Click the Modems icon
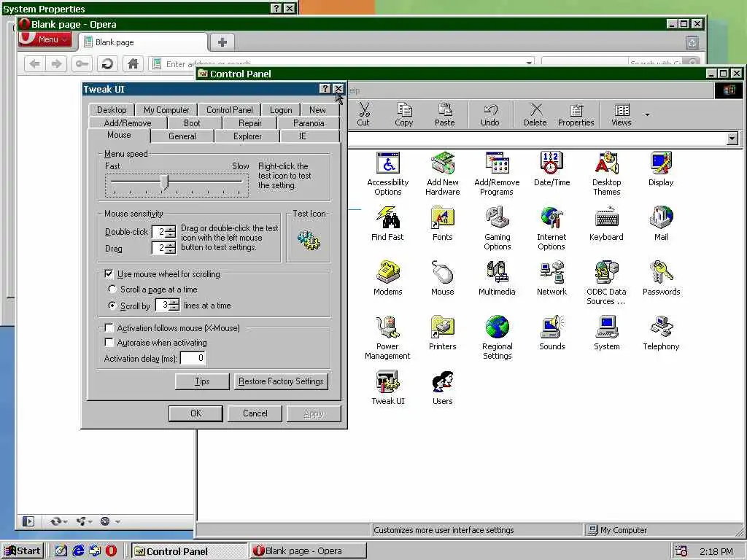 (388, 279)
